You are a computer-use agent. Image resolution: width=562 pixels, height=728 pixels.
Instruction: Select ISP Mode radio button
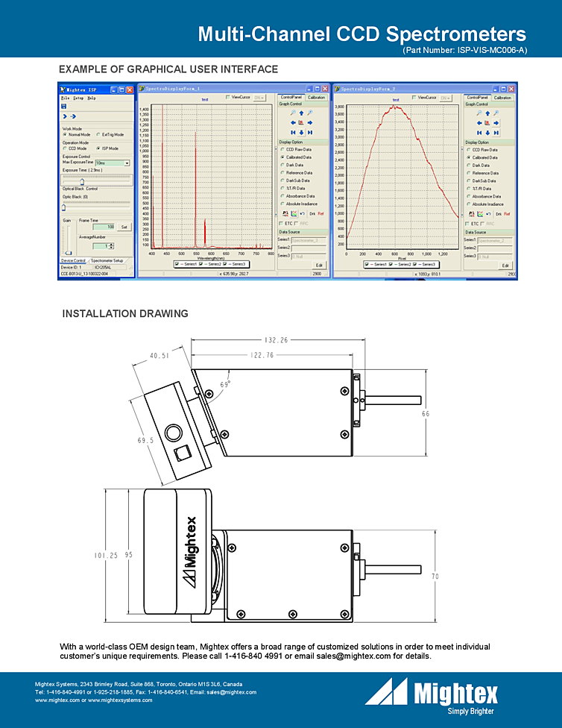[98, 148]
